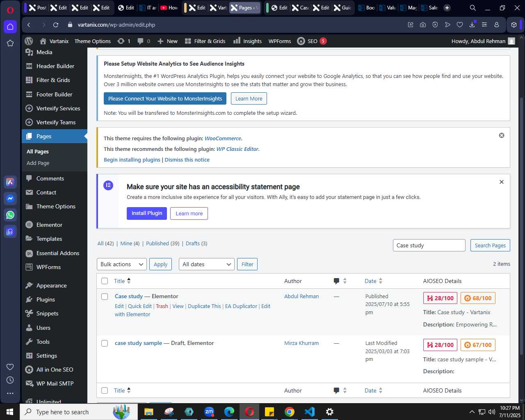Open WP Mail SMTP sidebar menu

pyautogui.click(x=54, y=383)
